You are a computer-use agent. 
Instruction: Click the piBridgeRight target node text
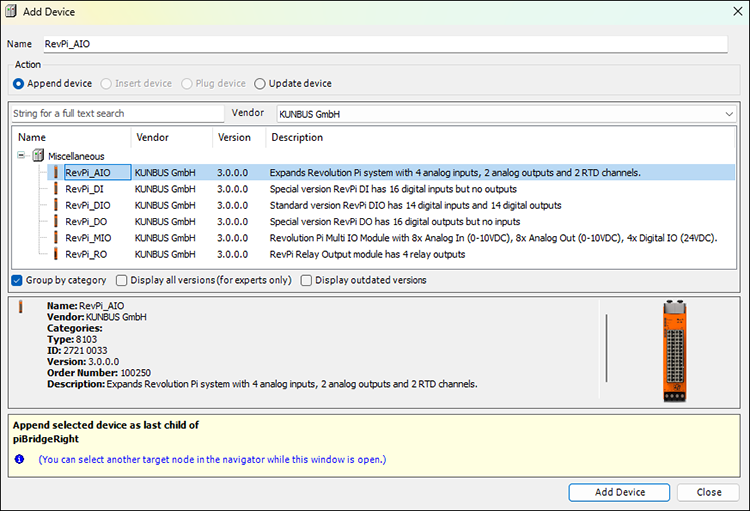click(46, 439)
